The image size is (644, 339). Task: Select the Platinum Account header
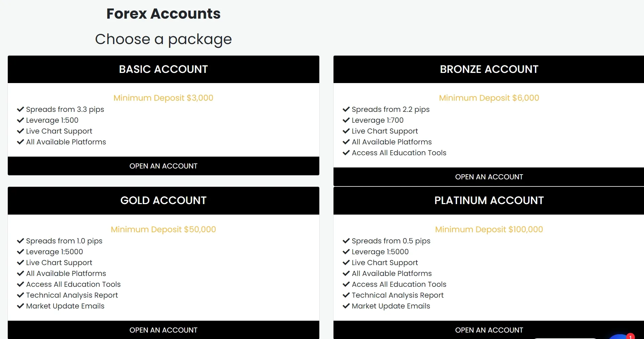point(489,200)
